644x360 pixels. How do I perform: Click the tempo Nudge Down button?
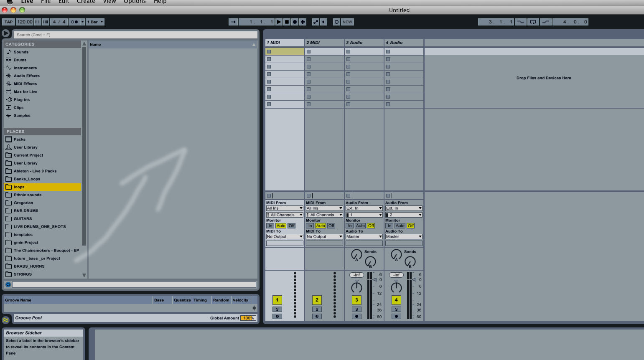[38, 22]
